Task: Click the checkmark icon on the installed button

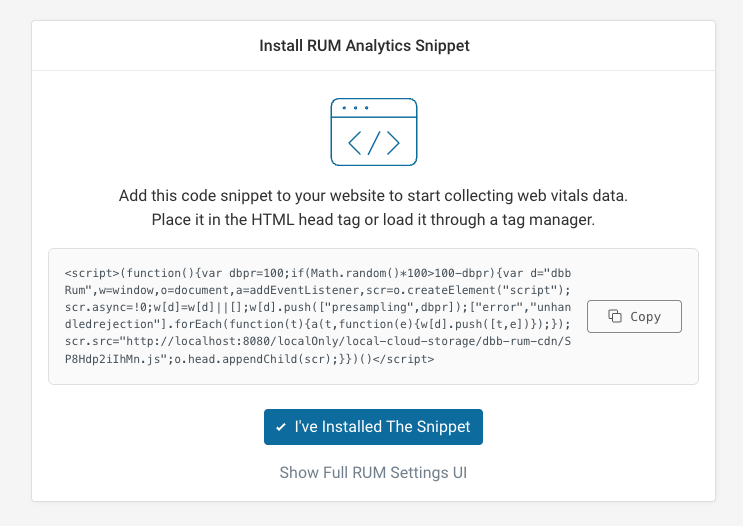Action: tap(281, 427)
